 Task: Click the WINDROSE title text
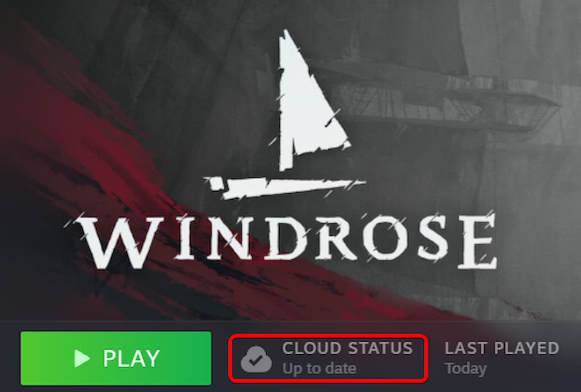coord(285,242)
